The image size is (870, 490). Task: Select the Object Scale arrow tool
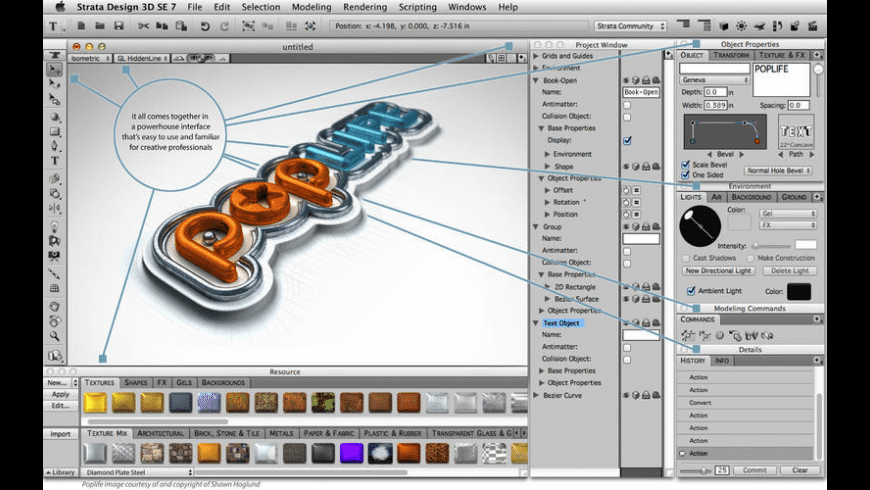tap(54, 99)
